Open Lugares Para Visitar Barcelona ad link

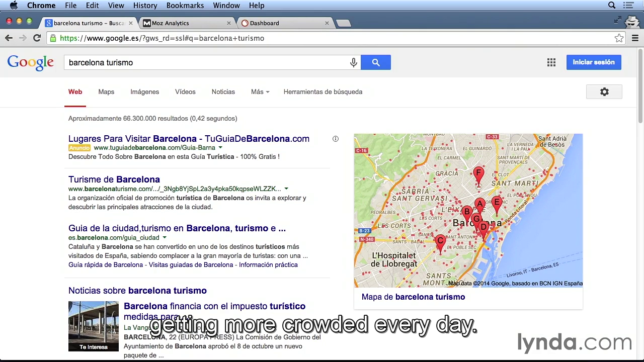click(189, 139)
